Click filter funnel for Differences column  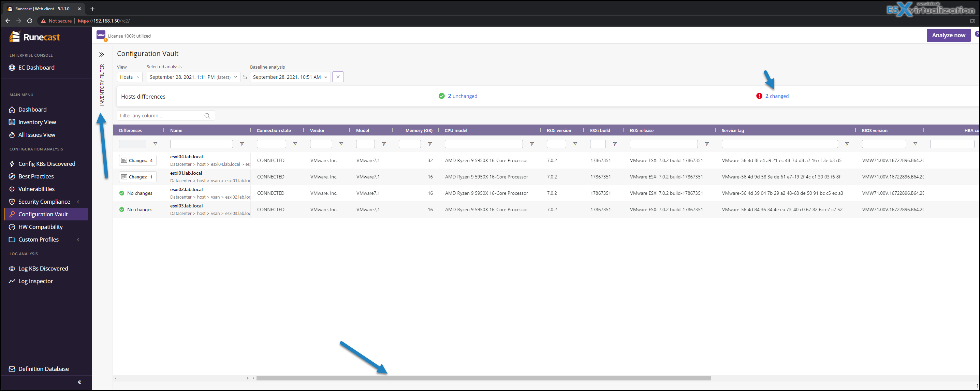tap(155, 144)
